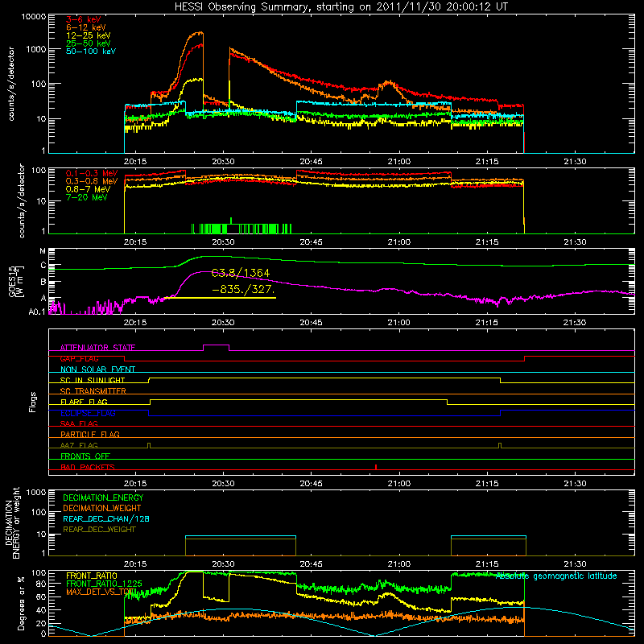Click the HESSI Observing Summary title text
The image size is (644, 644).
[341, 7]
